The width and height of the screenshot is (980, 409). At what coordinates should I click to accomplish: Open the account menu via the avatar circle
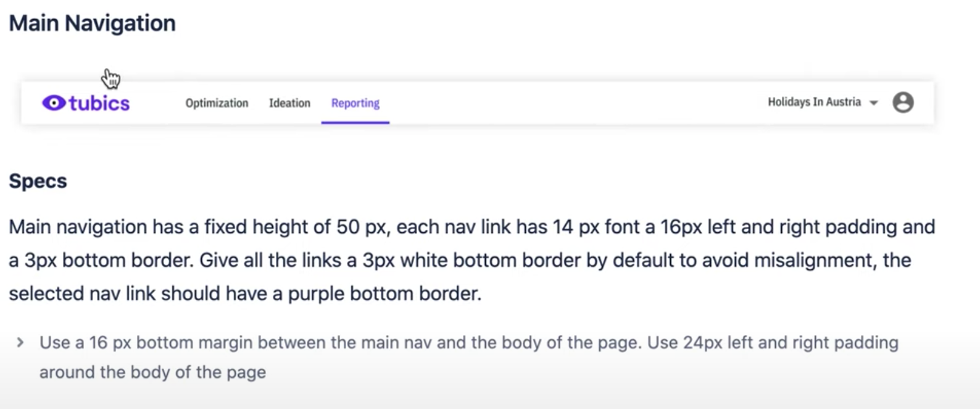pos(903,102)
